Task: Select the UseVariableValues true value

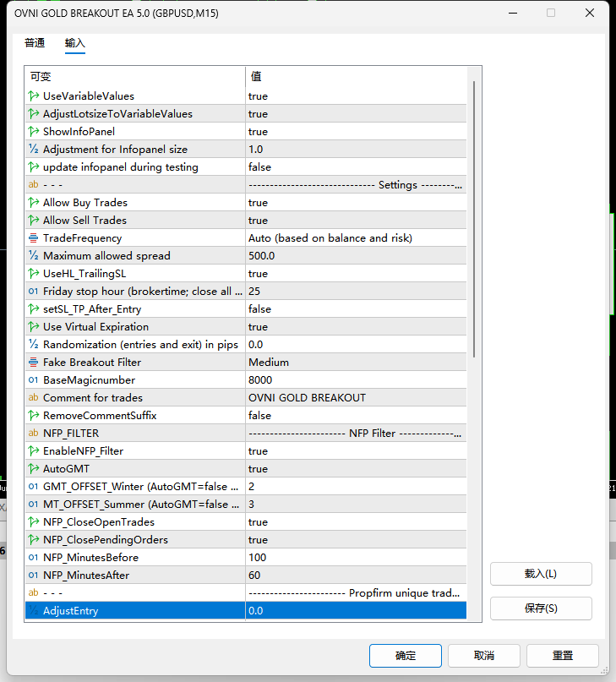Action: point(356,95)
